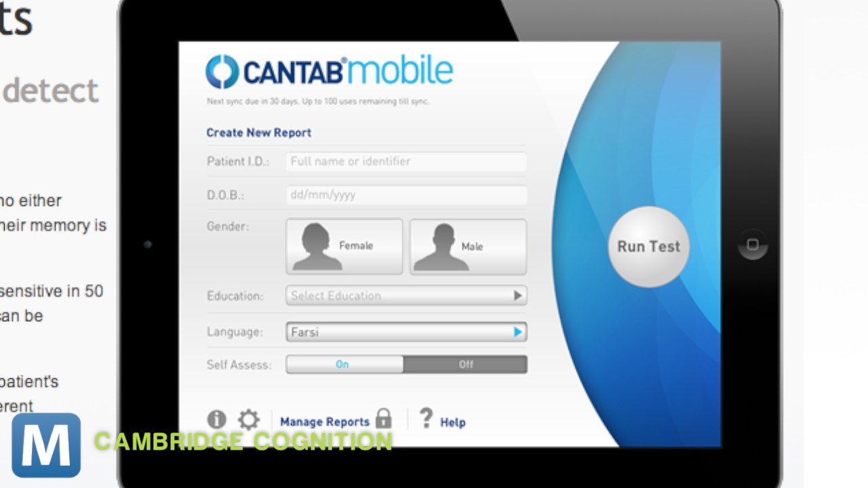Turn Self Assess Off
This screenshot has height=488, width=868.
pos(465,365)
